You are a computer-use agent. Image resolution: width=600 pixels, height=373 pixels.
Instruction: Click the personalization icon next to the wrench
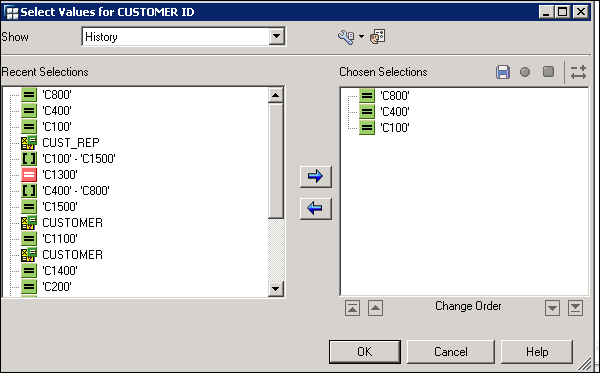[378, 37]
